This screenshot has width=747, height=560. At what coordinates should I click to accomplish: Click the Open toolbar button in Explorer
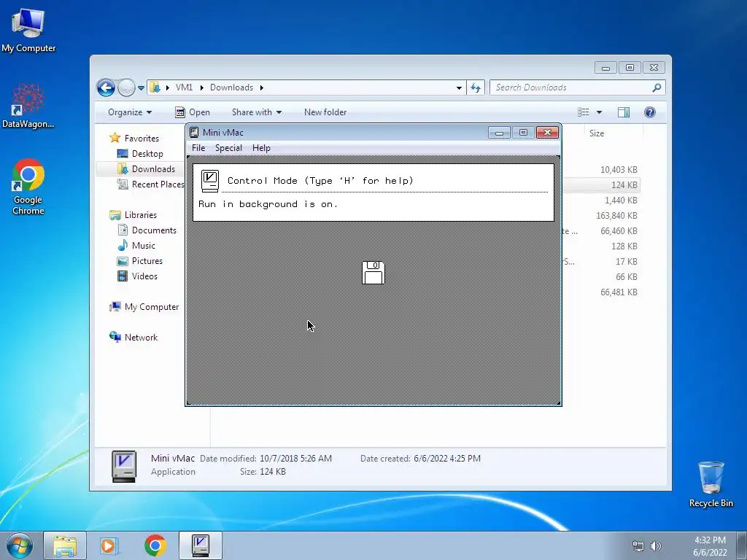[x=193, y=112]
